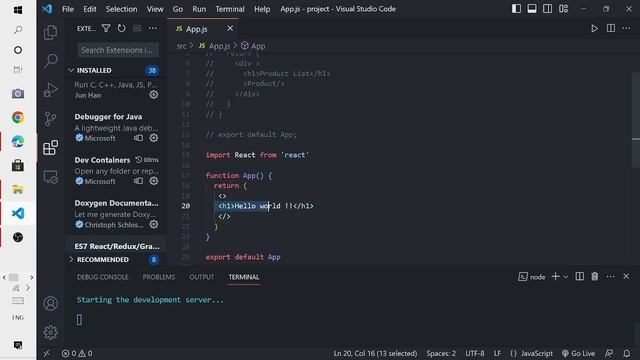Open the Run menu
The image size is (640, 360).
199,9
